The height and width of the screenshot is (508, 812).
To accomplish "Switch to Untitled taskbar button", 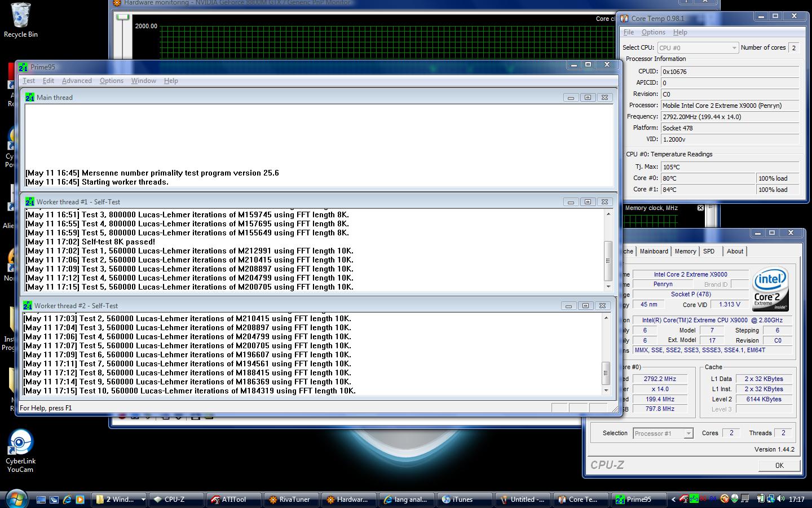I will point(522,500).
